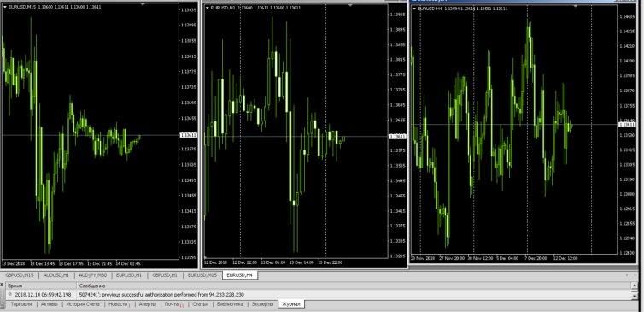Open the Почта mailbox tab
This screenshot has width=644, height=312.
[173, 304]
